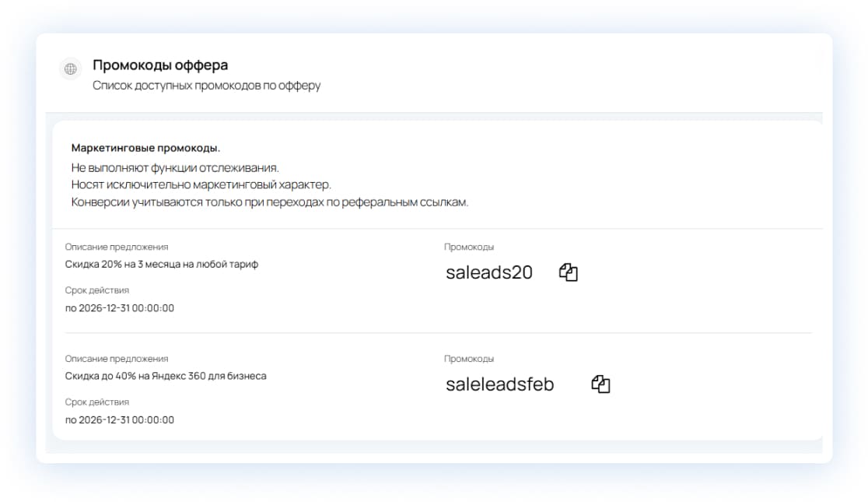
Task: Click Описание предложения label of the 20% offer
Action: pyautogui.click(x=117, y=247)
